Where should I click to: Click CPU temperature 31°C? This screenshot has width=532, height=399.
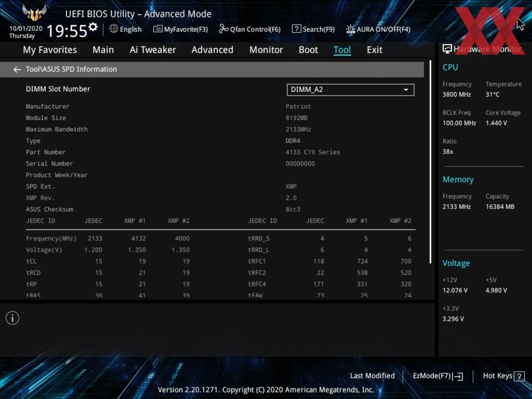(492, 94)
